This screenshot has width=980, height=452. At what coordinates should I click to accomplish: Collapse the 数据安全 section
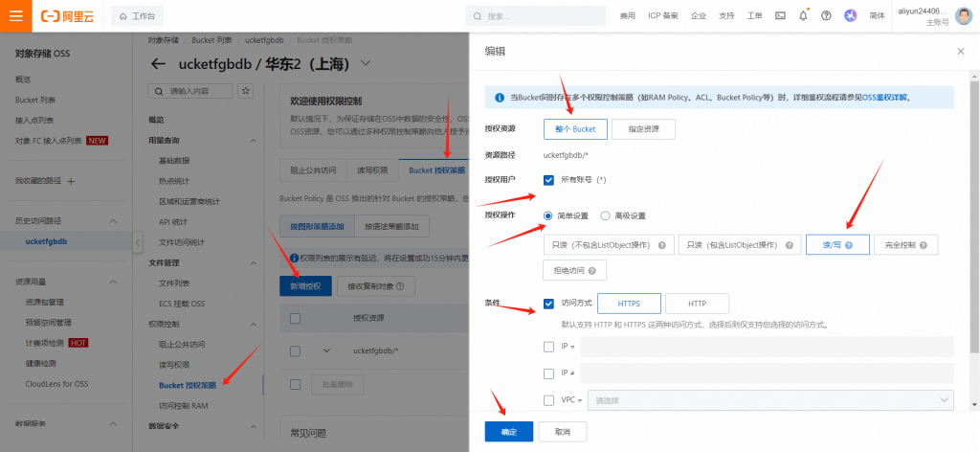click(253, 426)
